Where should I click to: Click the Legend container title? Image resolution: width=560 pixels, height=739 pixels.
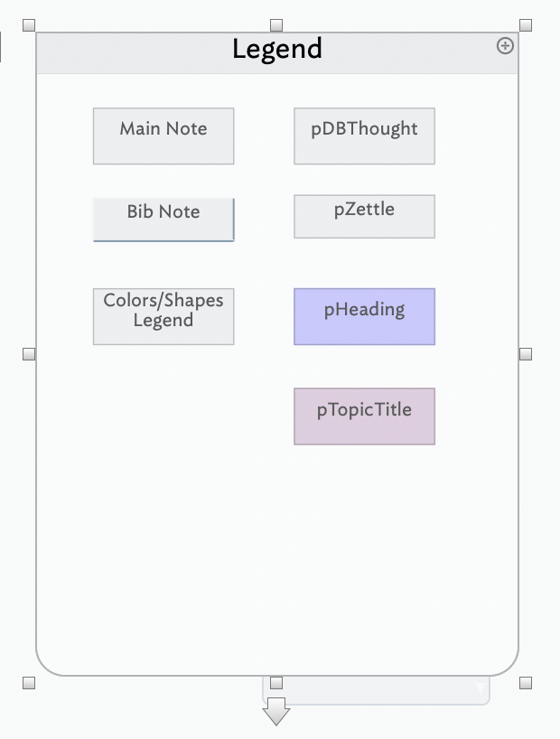[276, 50]
